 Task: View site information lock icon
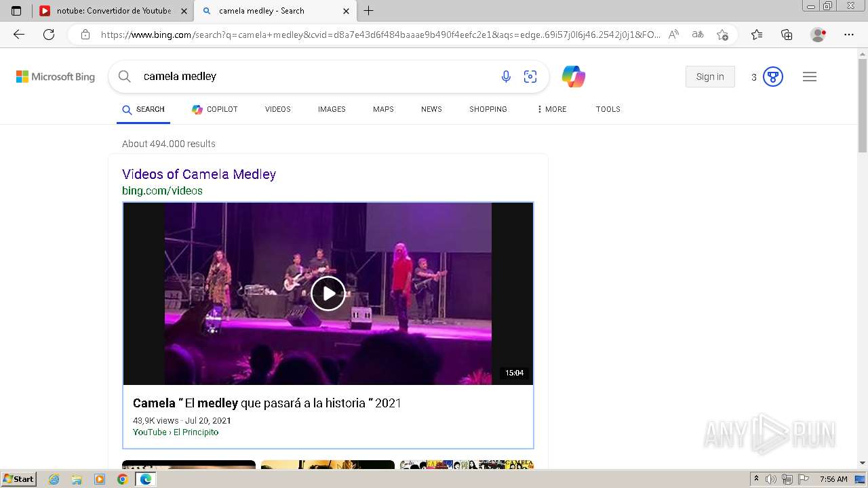tap(85, 35)
